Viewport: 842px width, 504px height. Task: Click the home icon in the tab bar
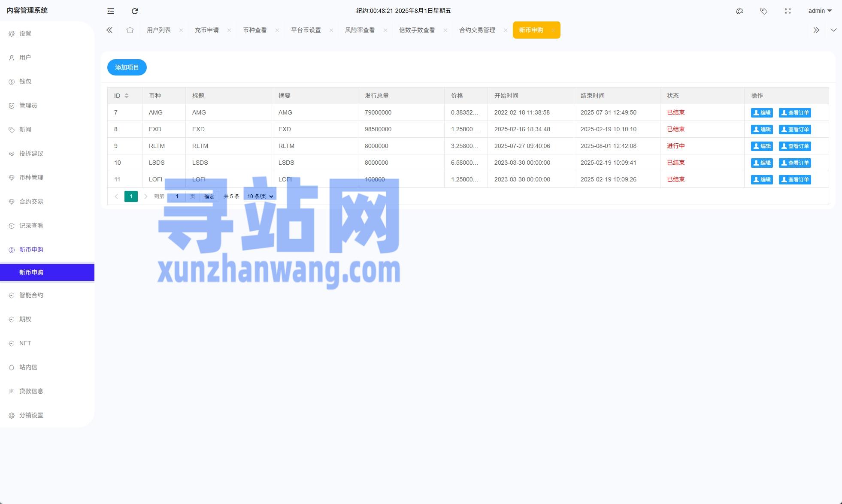click(130, 30)
